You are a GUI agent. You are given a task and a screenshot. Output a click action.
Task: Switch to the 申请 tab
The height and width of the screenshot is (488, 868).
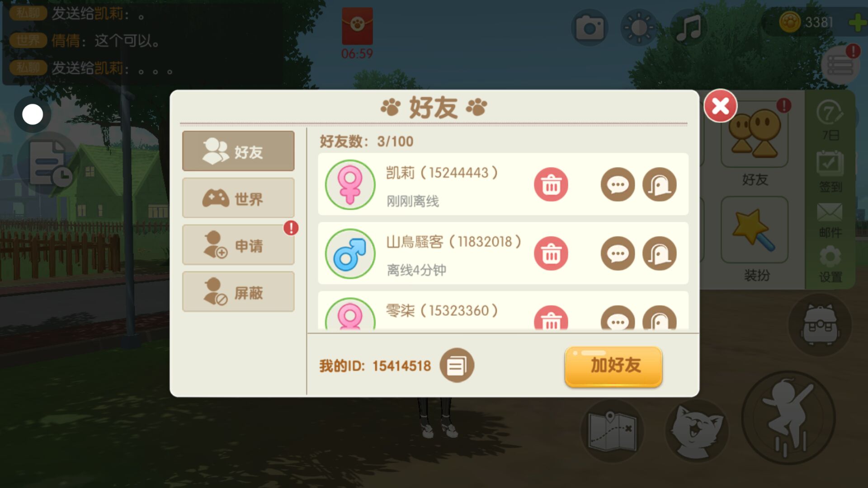(x=238, y=245)
